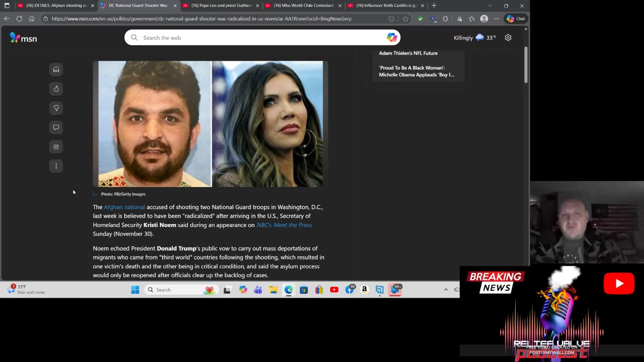Open NBC's Meet the Press link
Screen dimensions: 644x362
pyautogui.click(x=284, y=225)
